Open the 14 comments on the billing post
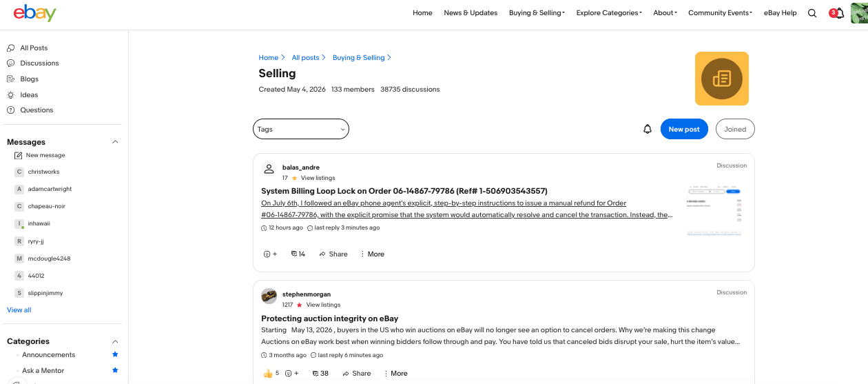This screenshot has width=868, height=384. pos(298,254)
